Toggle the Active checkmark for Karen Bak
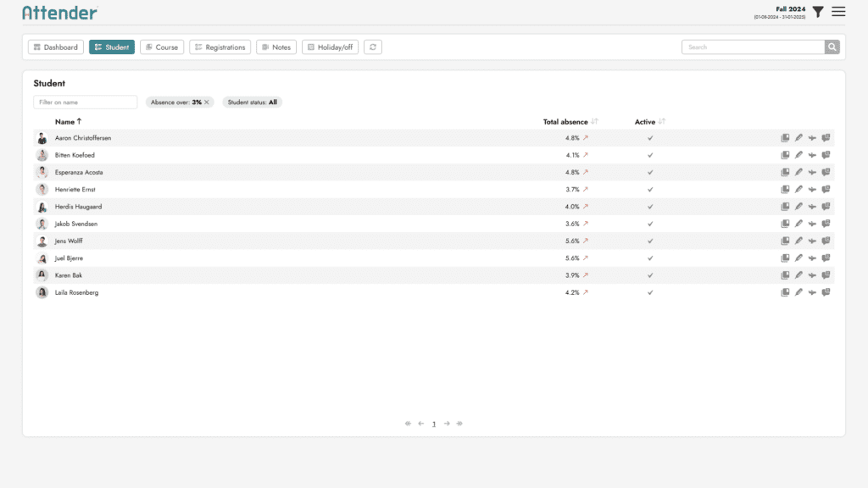The height and width of the screenshot is (488, 868). click(x=650, y=275)
